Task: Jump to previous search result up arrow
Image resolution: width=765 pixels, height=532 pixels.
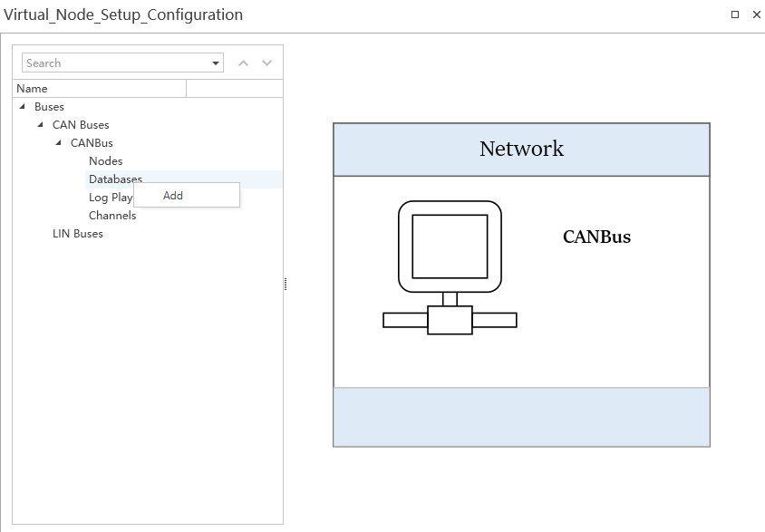Action: click(x=243, y=63)
